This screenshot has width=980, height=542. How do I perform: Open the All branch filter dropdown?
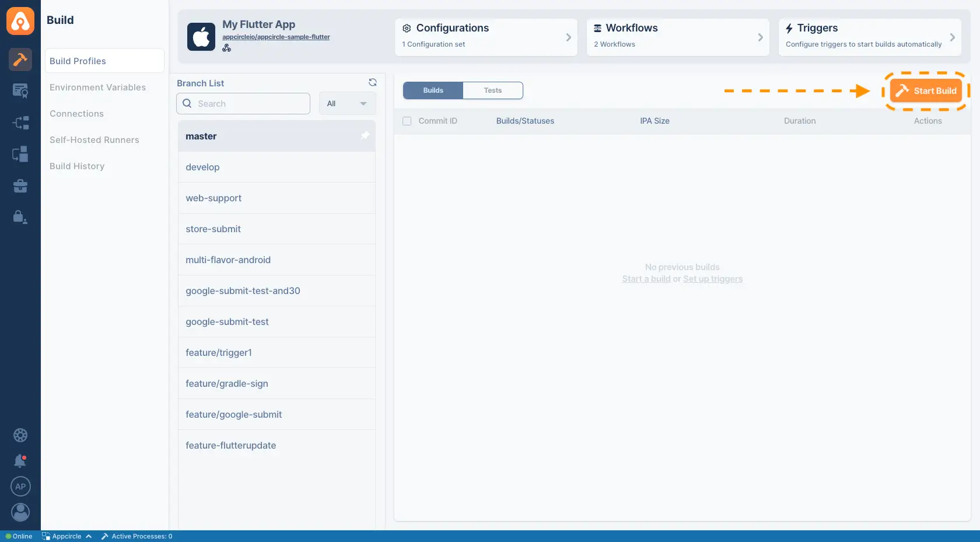coord(348,103)
